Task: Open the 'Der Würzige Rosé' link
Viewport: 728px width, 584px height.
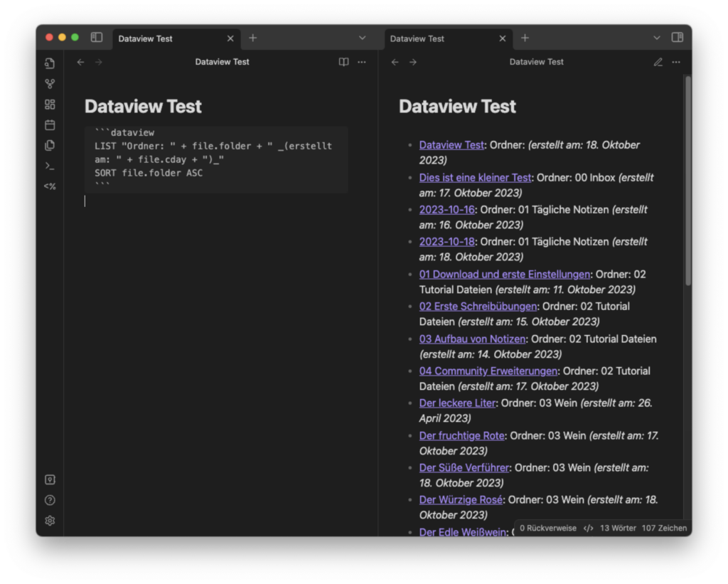Action: point(461,499)
